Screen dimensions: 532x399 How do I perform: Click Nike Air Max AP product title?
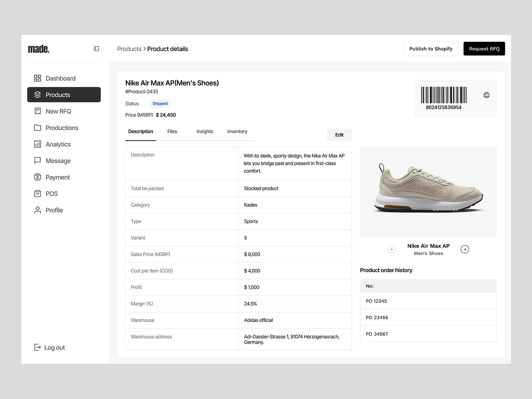pyautogui.click(x=172, y=83)
